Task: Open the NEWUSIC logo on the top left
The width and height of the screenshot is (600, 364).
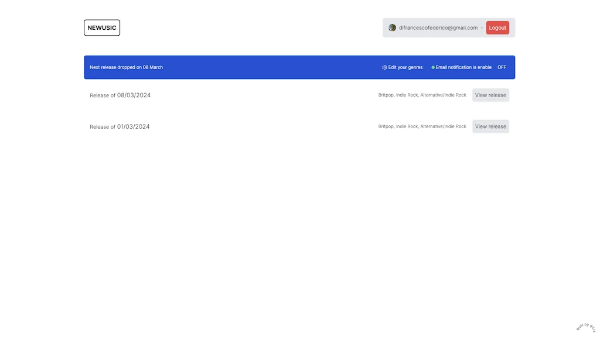Action: point(101,28)
